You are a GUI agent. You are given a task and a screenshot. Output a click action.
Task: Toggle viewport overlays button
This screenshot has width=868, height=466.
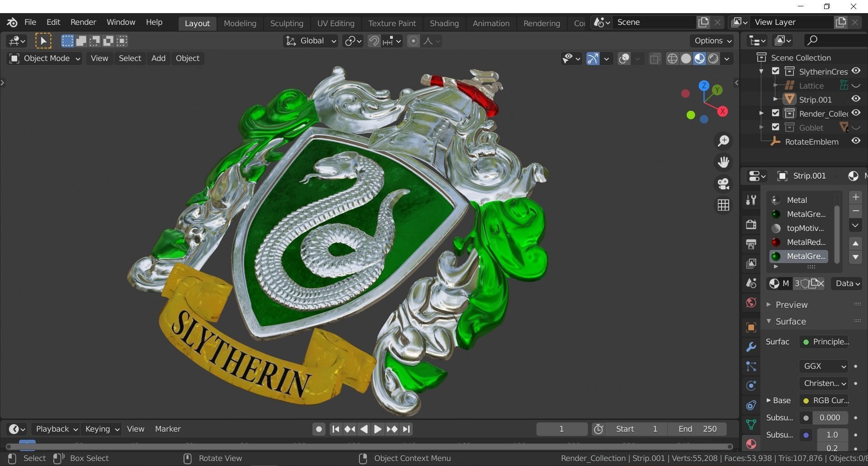pos(624,59)
